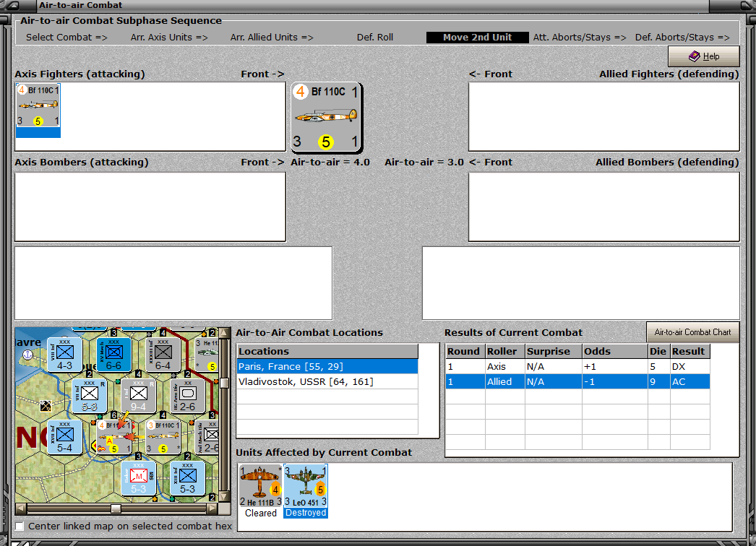Click the Select Combat subphase step
Image resolution: width=756 pixels, height=546 pixels.
click(x=66, y=37)
